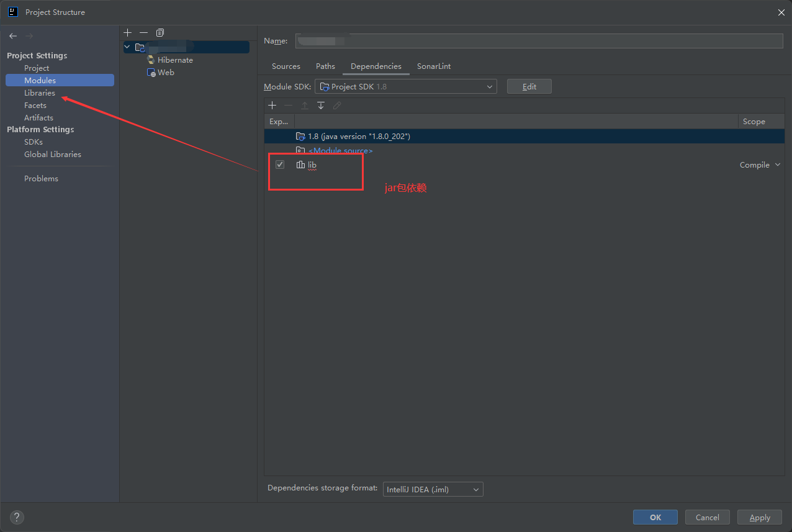Go back using the left arrow icon

[x=13, y=36]
